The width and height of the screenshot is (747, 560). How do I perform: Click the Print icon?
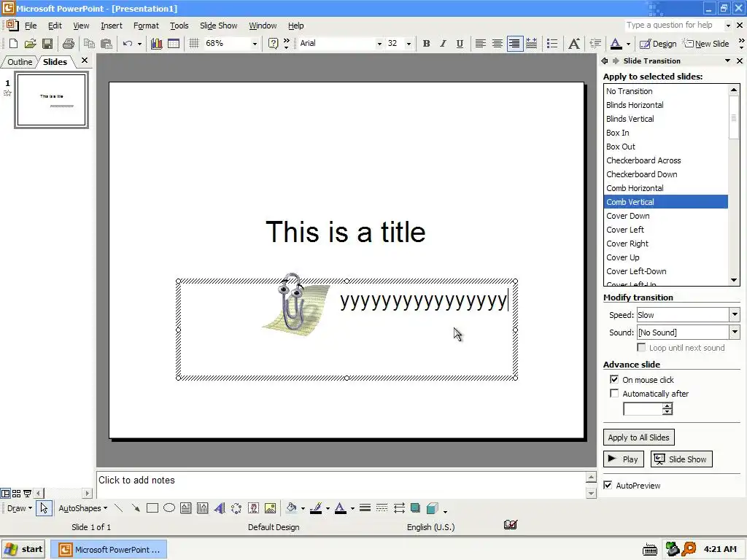[68, 43]
